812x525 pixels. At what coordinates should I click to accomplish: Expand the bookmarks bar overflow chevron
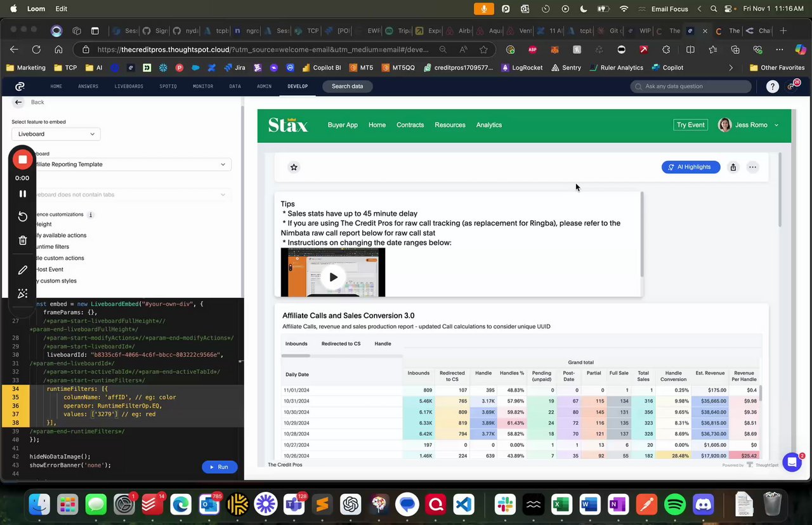point(731,67)
